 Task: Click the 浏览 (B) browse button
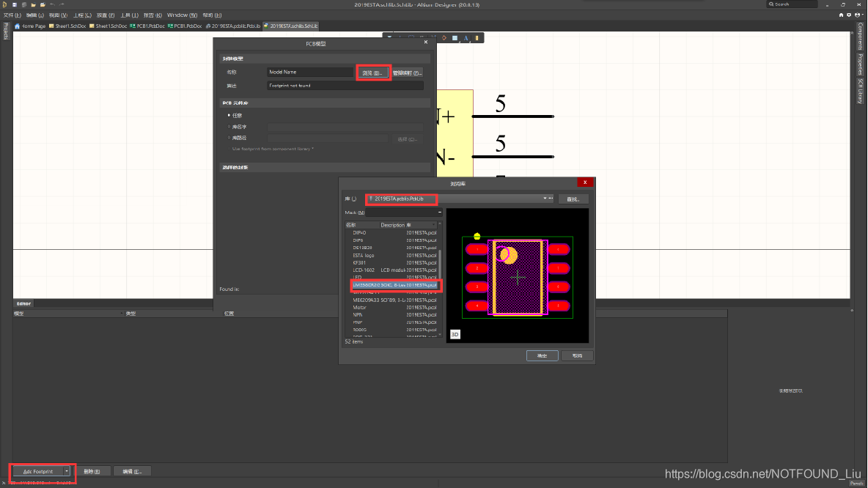372,73
